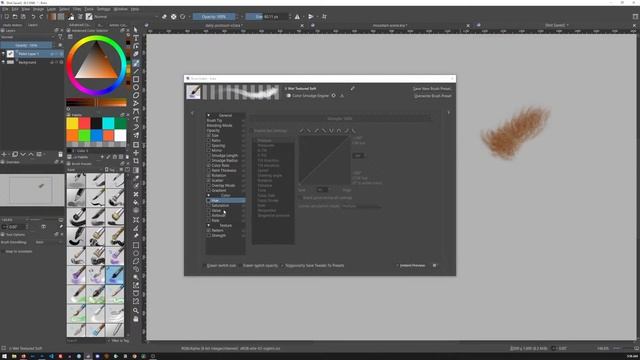The width and height of the screenshot is (640, 360).
Task: Toggle the Scatter option checkbox
Action: click(209, 180)
